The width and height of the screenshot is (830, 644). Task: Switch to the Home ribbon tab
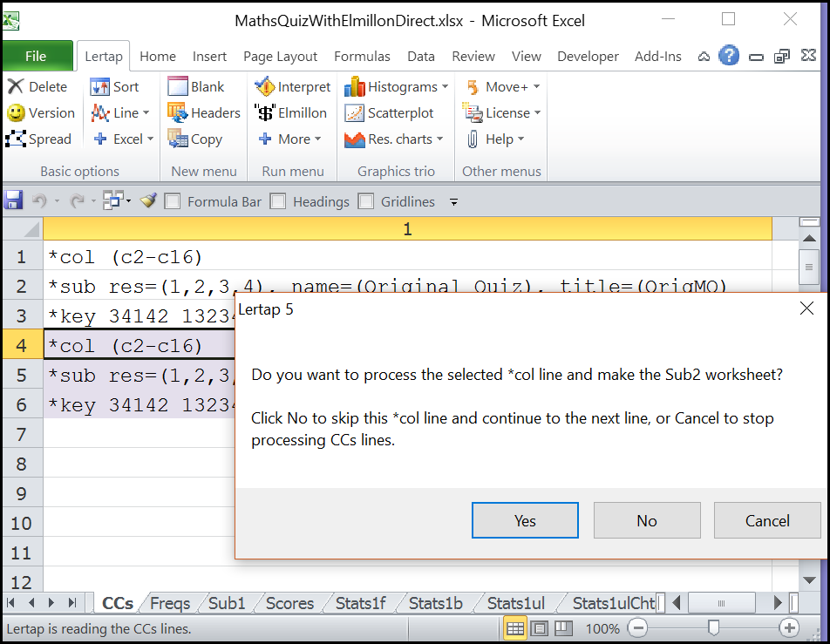click(x=158, y=56)
